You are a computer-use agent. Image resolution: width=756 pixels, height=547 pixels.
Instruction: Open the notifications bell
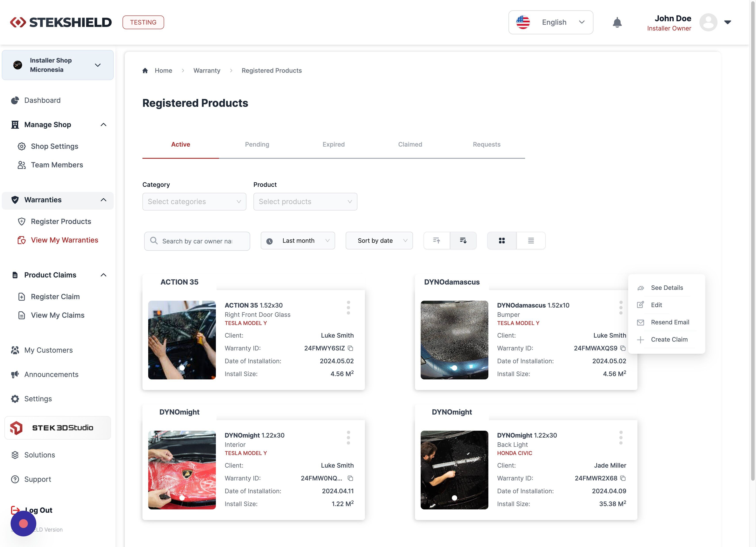[x=617, y=22]
